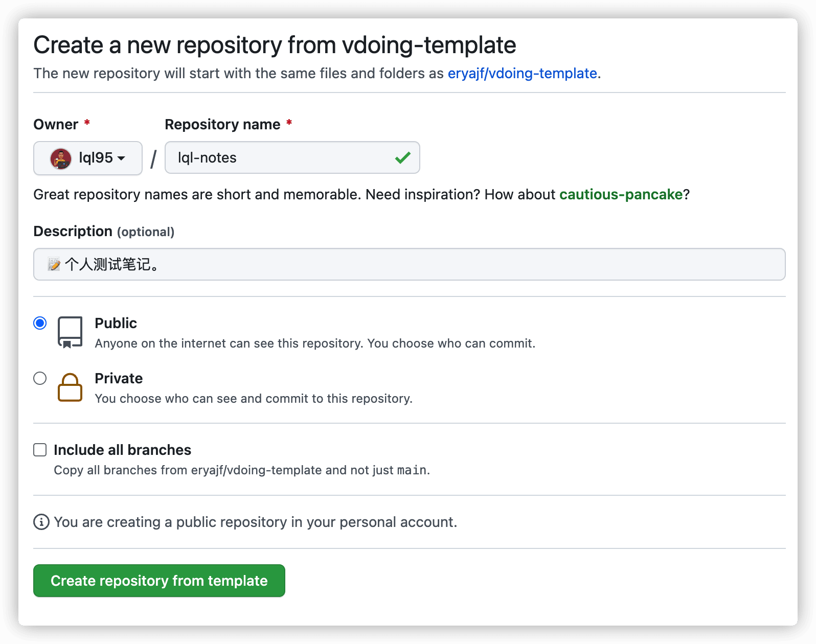The image size is (816, 644).
Task: Click the lql95 owner avatar image
Action: click(61, 158)
